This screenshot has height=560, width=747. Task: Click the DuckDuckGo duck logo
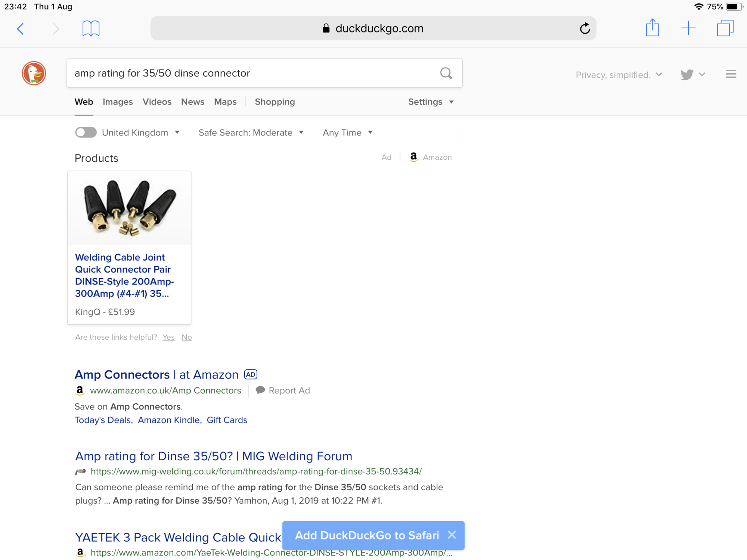[x=34, y=73]
